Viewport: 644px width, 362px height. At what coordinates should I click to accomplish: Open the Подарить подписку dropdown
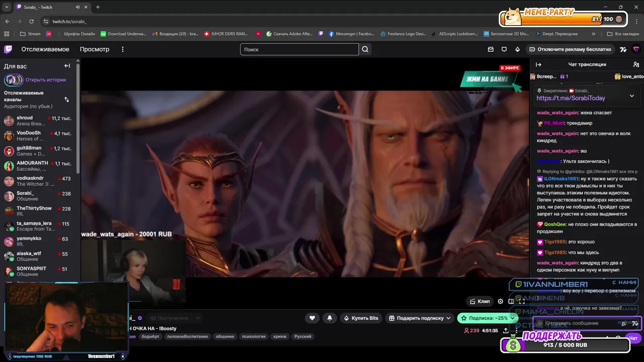420,318
